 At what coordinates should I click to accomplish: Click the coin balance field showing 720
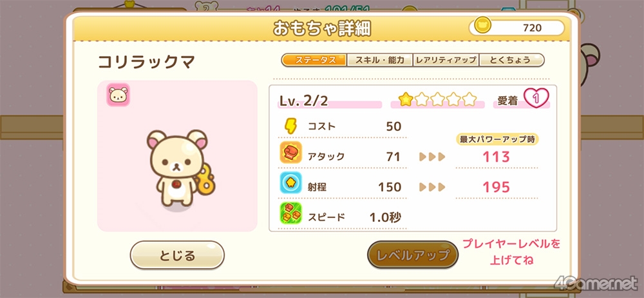[x=516, y=28]
